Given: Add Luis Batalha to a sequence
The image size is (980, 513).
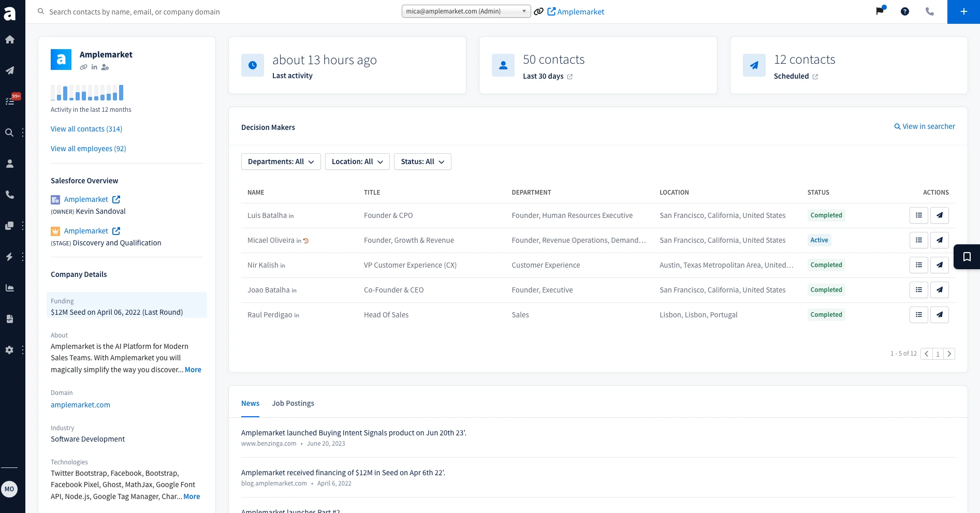Looking at the screenshot, I should (940, 215).
